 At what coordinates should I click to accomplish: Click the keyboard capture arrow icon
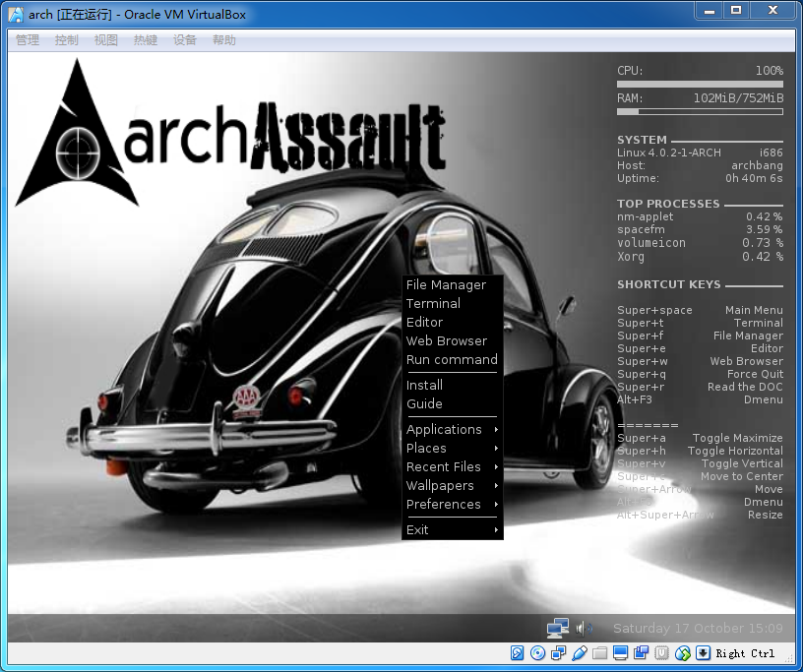point(704,653)
